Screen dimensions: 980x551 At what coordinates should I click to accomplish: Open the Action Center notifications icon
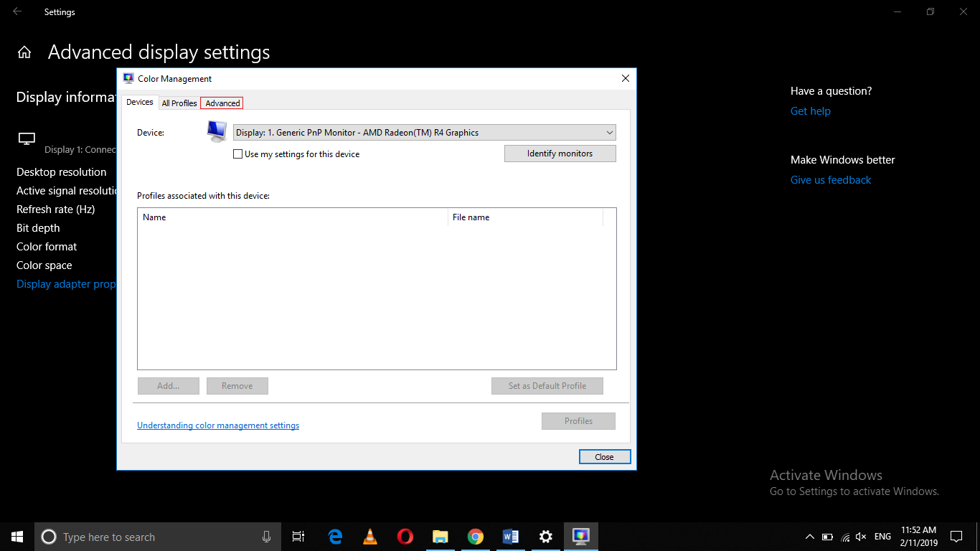click(956, 536)
